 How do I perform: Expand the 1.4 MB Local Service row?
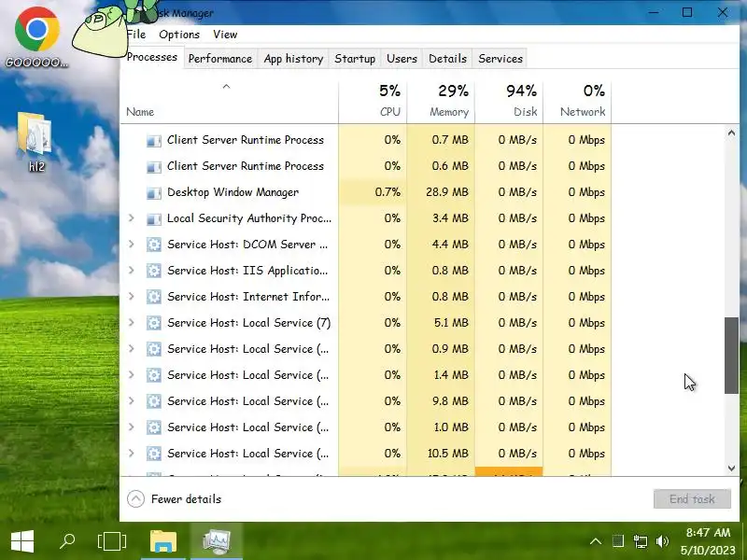click(x=132, y=375)
